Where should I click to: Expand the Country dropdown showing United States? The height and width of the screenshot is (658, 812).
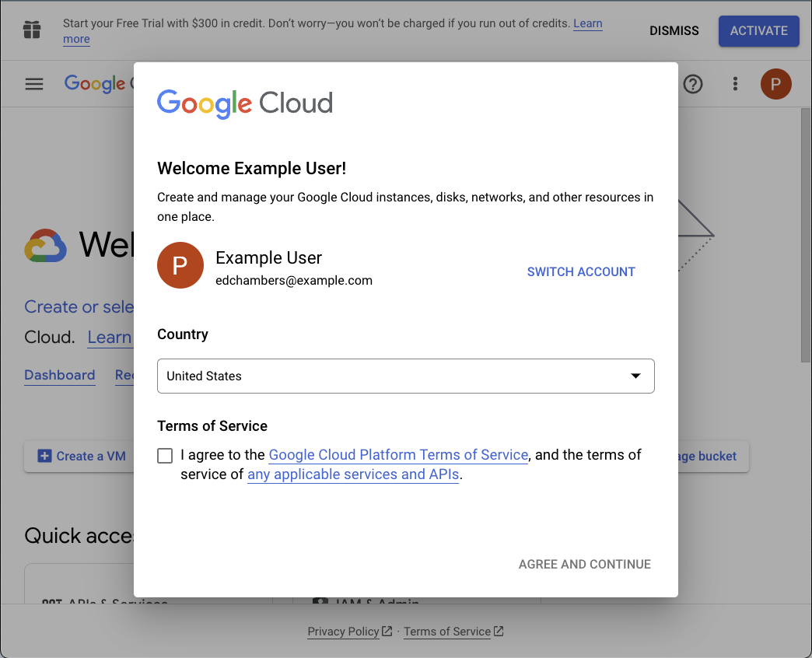click(x=405, y=376)
